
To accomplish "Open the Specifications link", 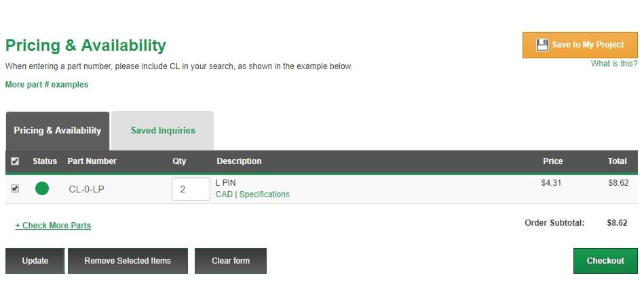I will (x=264, y=194).
